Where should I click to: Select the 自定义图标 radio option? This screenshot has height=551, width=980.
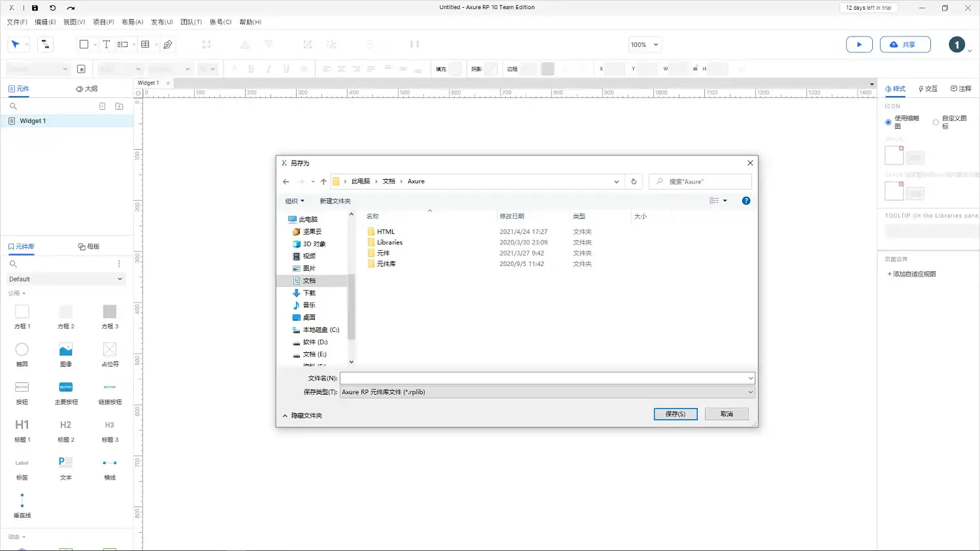pos(936,122)
